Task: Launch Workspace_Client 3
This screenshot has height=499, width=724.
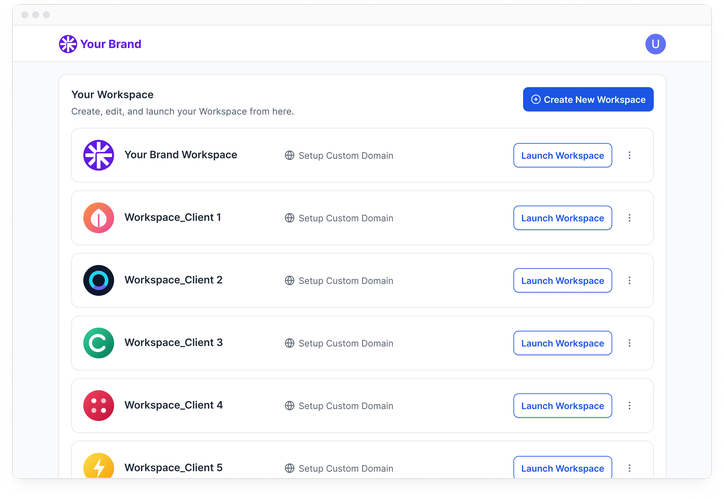Action: [x=562, y=343]
